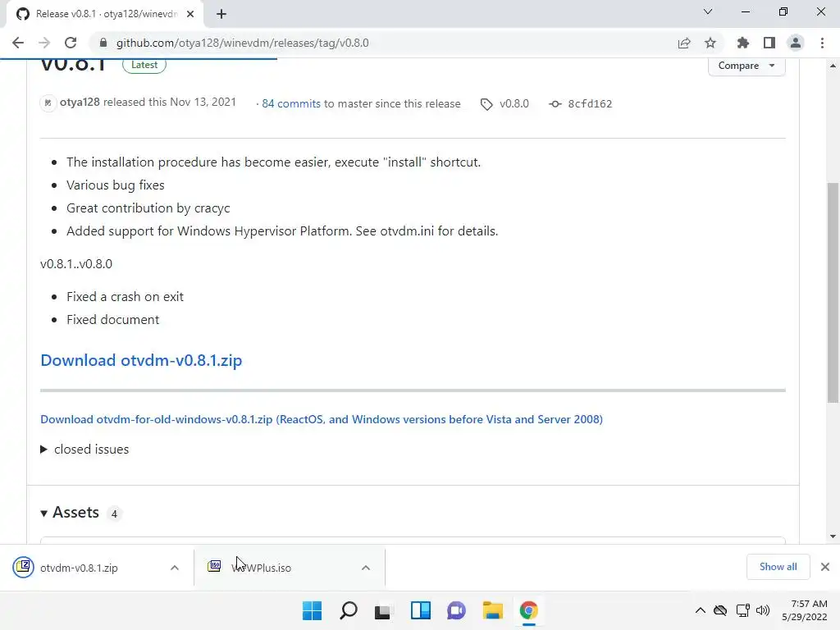Click the Latest release badge
Image resolution: width=840 pixels, height=630 pixels.
point(144,65)
